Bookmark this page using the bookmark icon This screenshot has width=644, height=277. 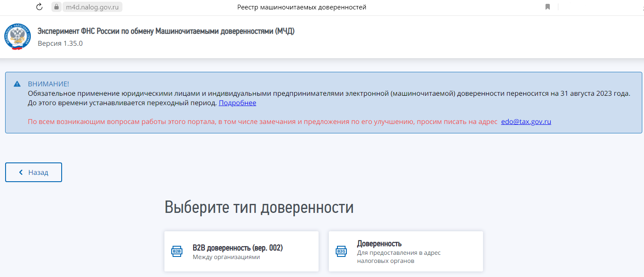547,7
